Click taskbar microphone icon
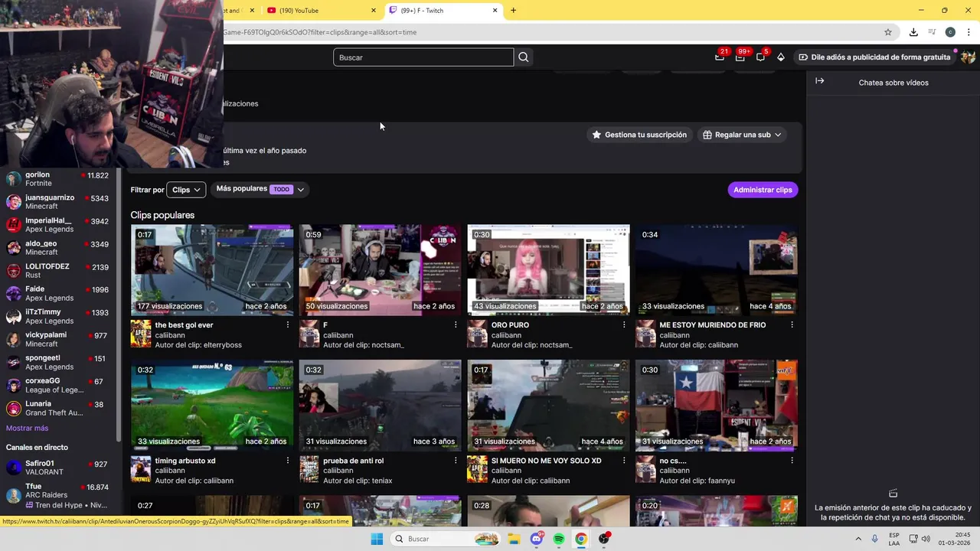Screen dimensions: 980x551 pyautogui.click(x=874, y=539)
